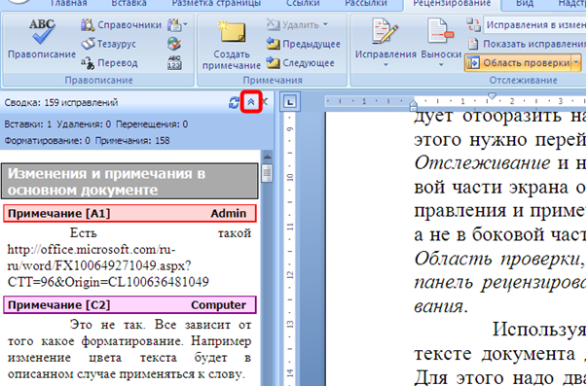588x386 pixels.
Task: Click the reviewing pane scrollbar thumb
Action: (x=267, y=173)
